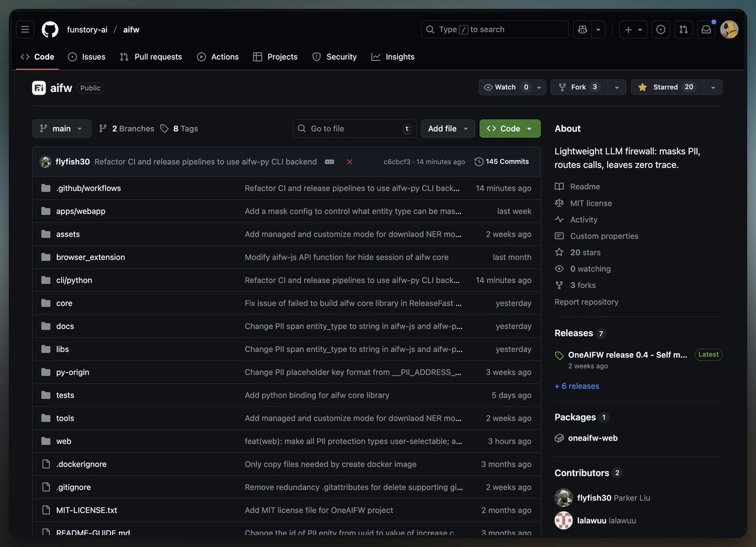Open the Copilot chat icon

(x=583, y=30)
